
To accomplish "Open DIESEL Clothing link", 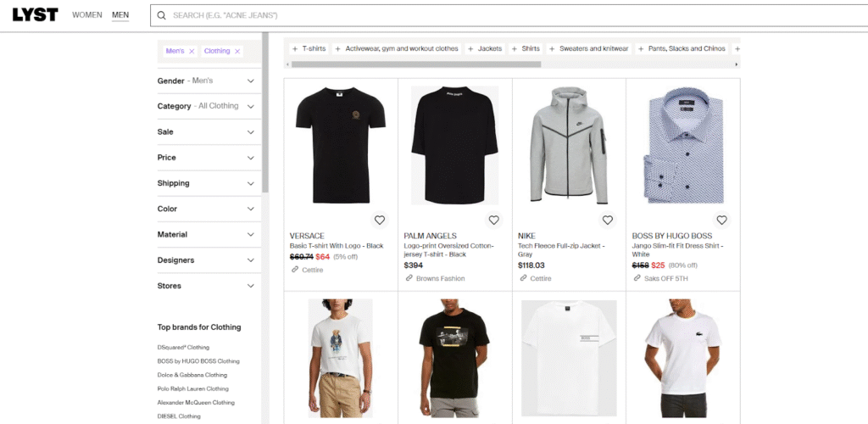I will tap(179, 416).
